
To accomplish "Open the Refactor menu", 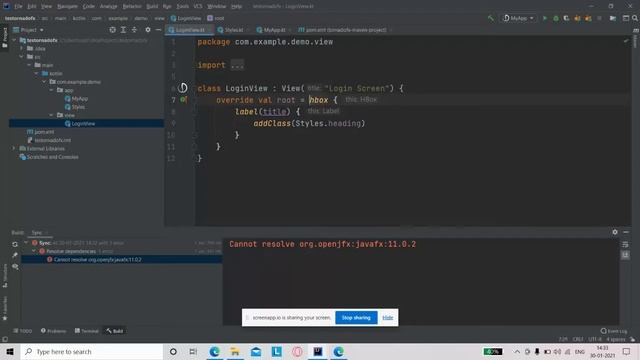I will [x=132, y=7].
